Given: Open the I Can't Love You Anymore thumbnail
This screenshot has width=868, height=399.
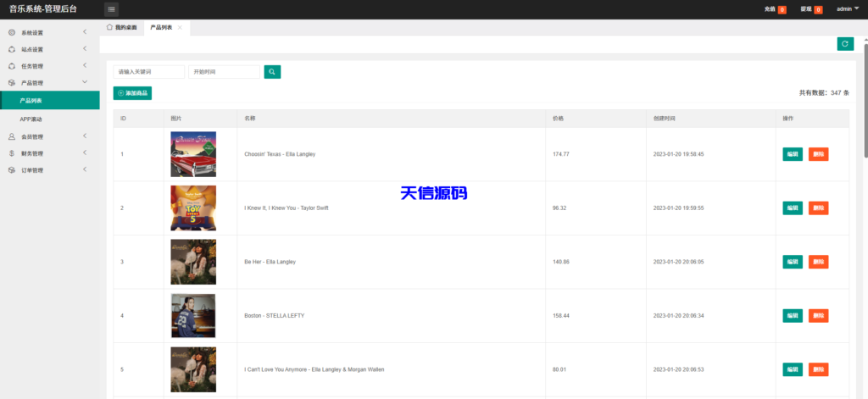Looking at the screenshot, I should (193, 369).
